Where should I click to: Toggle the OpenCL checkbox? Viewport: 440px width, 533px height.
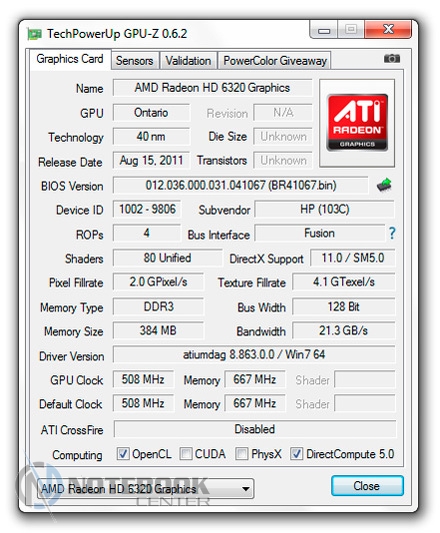123,454
